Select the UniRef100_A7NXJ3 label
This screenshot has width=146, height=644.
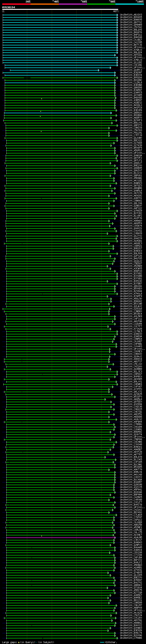[131, 60]
